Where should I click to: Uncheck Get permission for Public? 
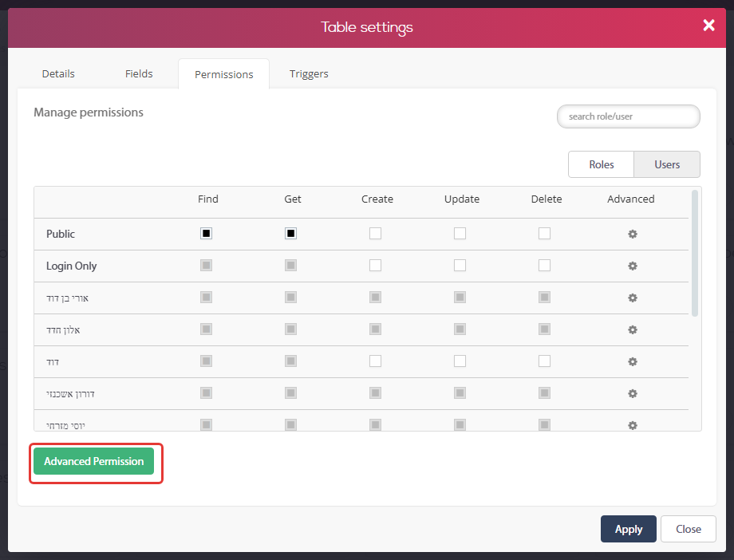click(290, 233)
